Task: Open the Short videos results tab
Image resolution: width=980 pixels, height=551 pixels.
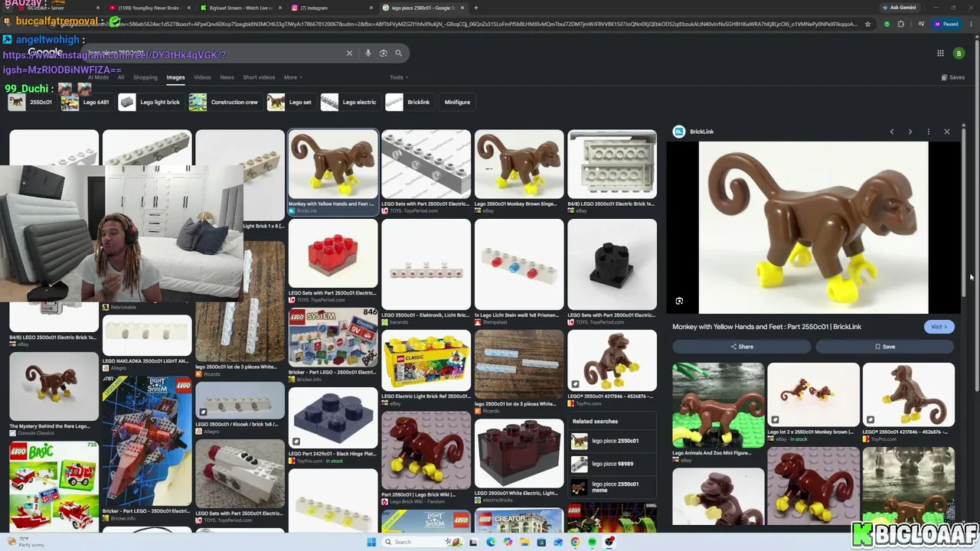Action: pyautogui.click(x=259, y=77)
